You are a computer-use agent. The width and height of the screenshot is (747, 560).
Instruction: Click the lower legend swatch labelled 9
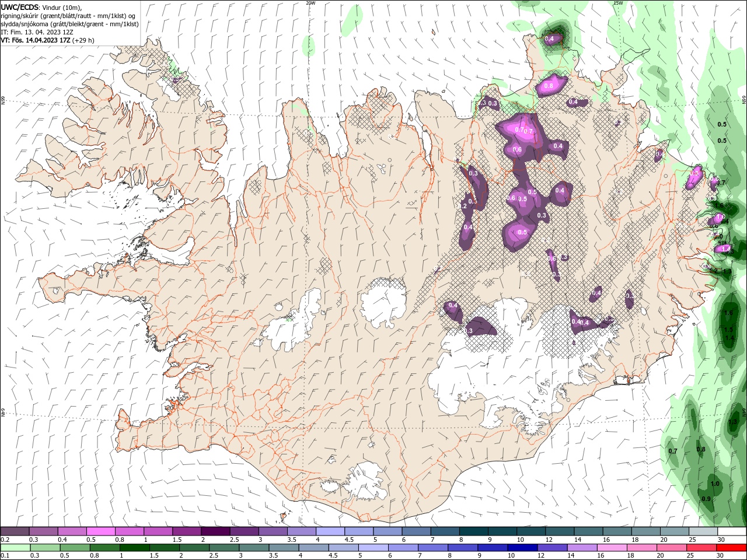tap(492, 548)
